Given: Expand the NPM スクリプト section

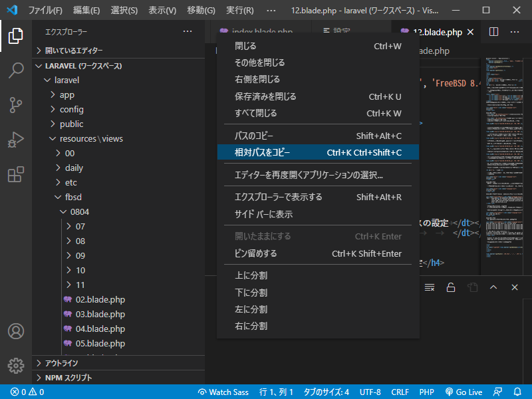Looking at the screenshot, I should pyautogui.click(x=68, y=378).
